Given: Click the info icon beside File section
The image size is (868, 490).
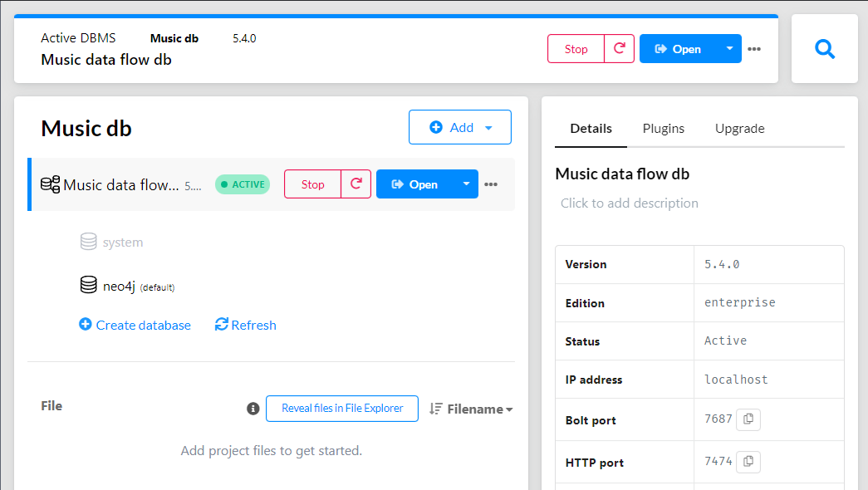Looking at the screenshot, I should (253, 408).
